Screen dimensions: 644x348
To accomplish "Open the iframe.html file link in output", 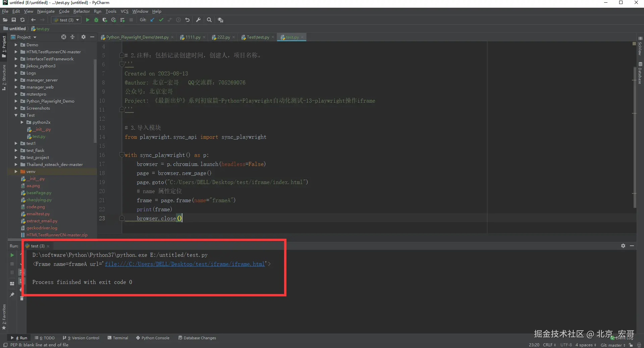I will coord(185,264).
